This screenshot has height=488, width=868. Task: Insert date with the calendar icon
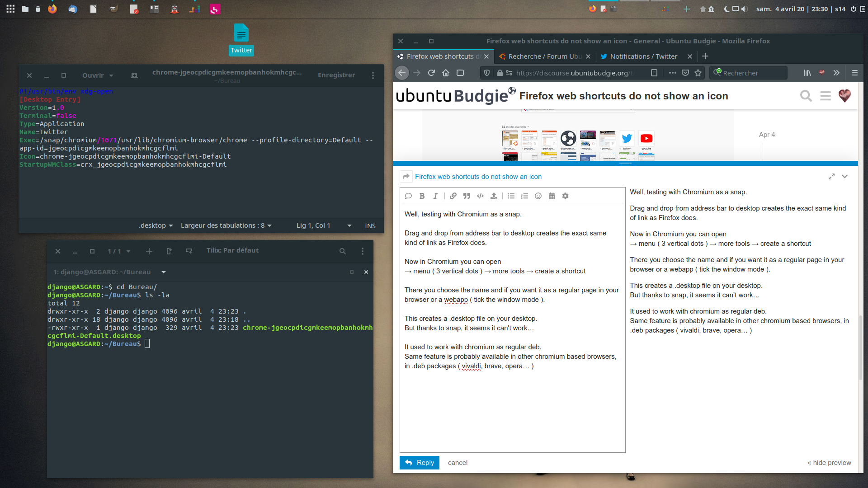[x=552, y=196]
